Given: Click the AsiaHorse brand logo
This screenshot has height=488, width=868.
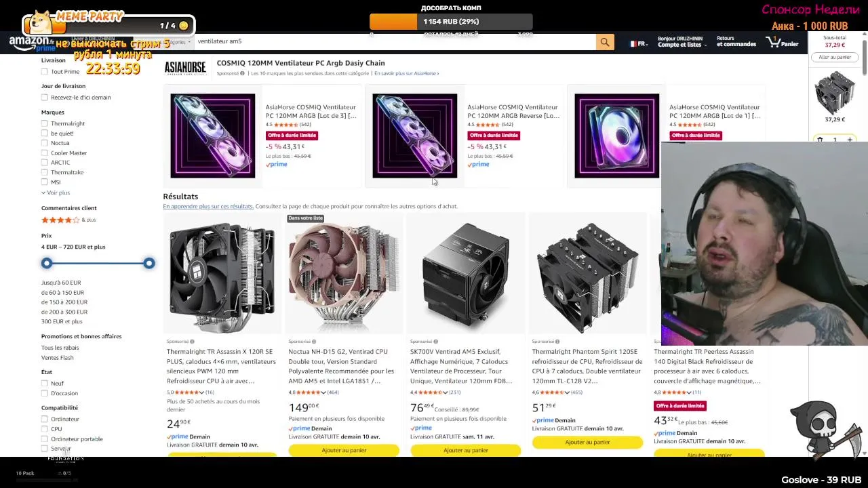Looking at the screenshot, I should pyautogui.click(x=185, y=68).
